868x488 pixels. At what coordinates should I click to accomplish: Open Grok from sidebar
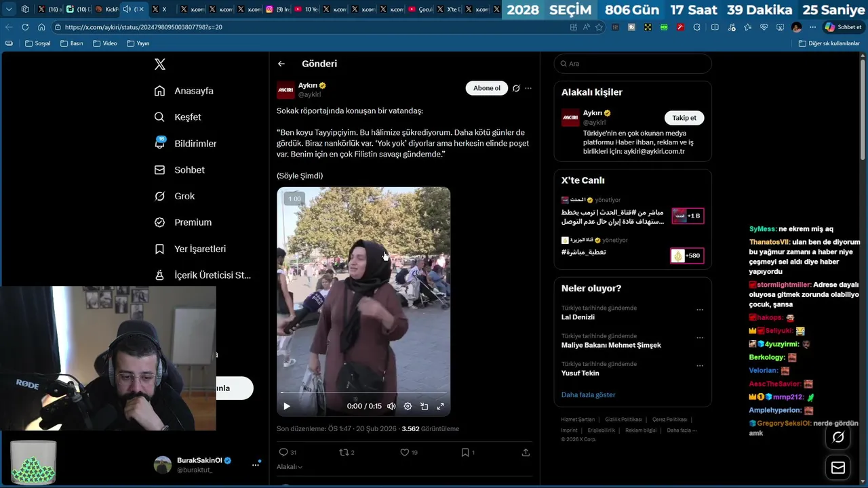point(174,197)
